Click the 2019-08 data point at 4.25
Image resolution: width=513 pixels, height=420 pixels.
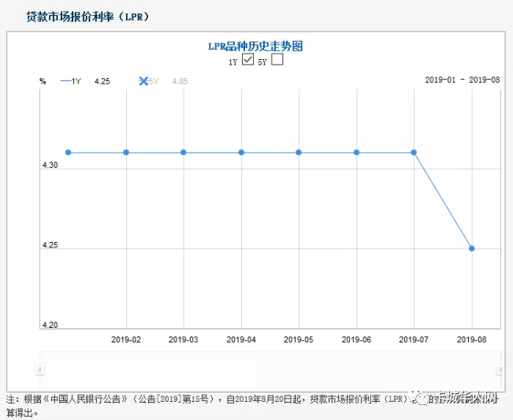[x=471, y=248]
